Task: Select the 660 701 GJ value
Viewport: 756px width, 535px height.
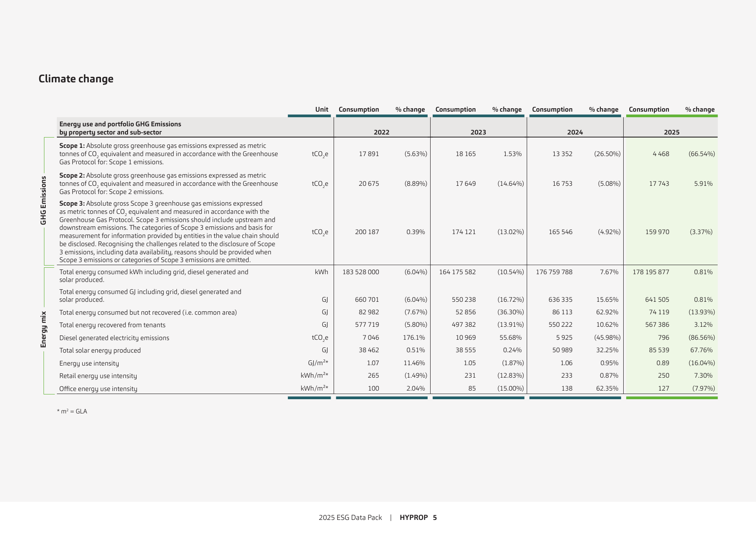Action: (367, 300)
